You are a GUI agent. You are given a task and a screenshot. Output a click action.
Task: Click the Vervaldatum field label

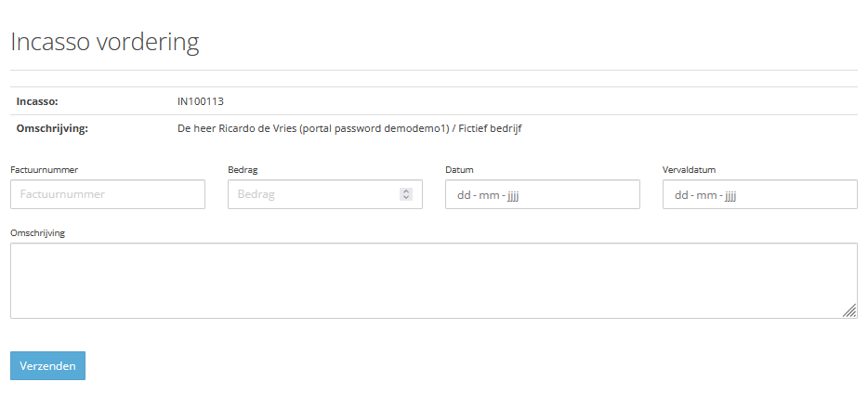[x=689, y=170]
